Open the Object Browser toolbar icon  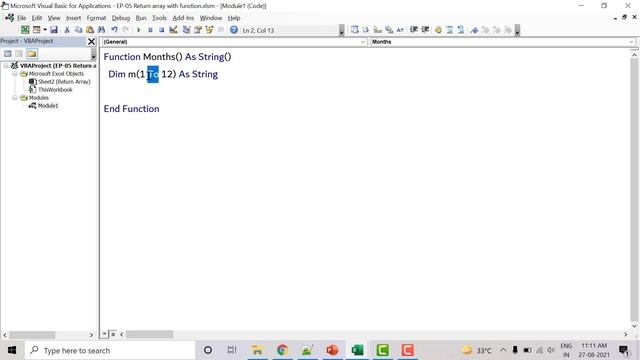point(209,30)
